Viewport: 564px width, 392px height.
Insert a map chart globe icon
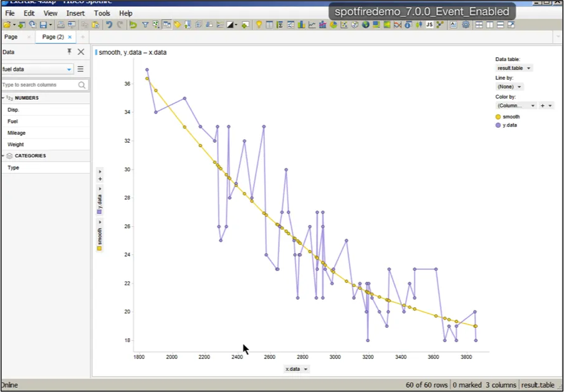tap(366, 25)
